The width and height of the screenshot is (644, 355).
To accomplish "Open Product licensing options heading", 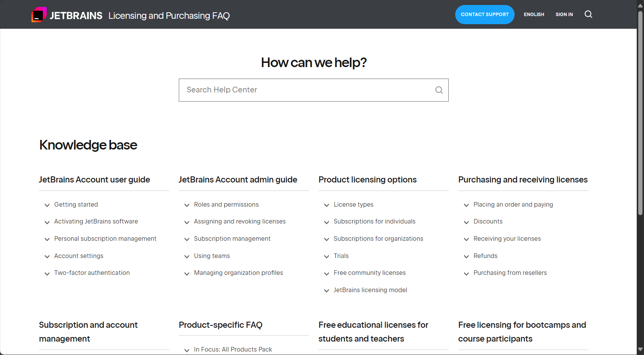I will tap(368, 180).
